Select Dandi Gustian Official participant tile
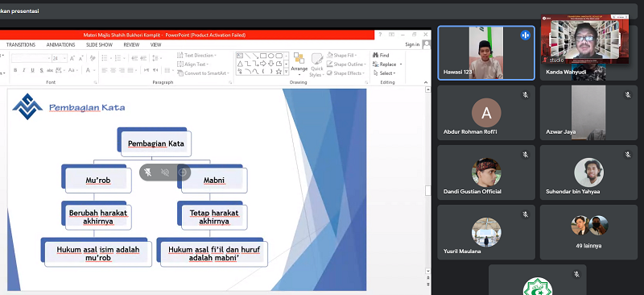The height and width of the screenshot is (295, 644). pyautogui.click(x=486, y=172)
